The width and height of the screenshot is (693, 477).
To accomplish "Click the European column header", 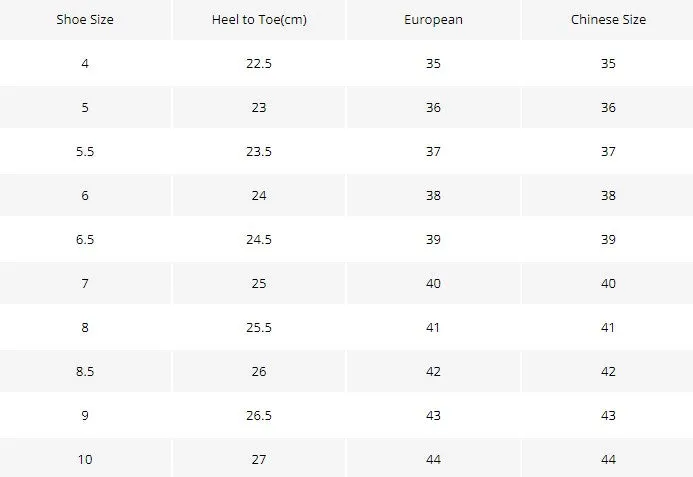I will [433, 19].
